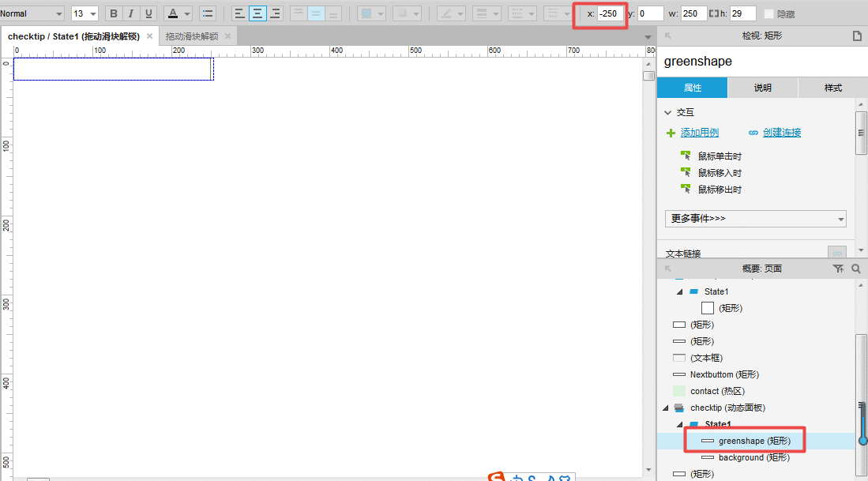Click the fill color button
868x481 pixels.
pyautogui.click(x=366, y=13)
